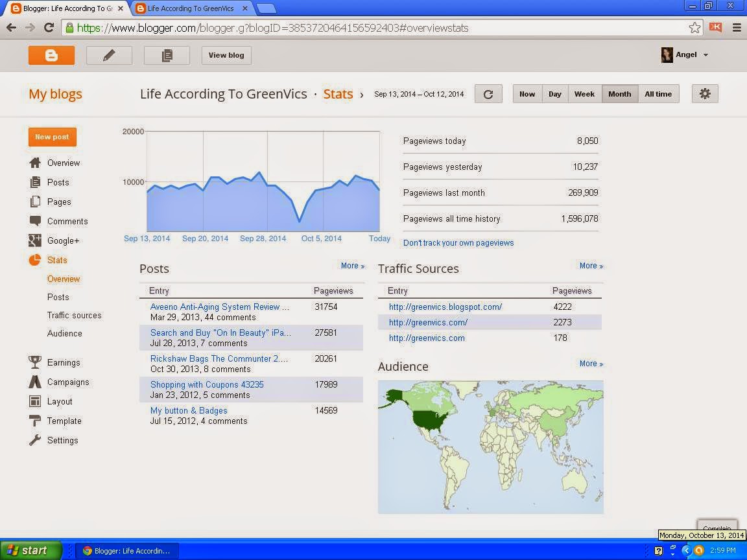Select the Week time range
747x560 pixels.
pyautogui.click(x=584, y=94)
